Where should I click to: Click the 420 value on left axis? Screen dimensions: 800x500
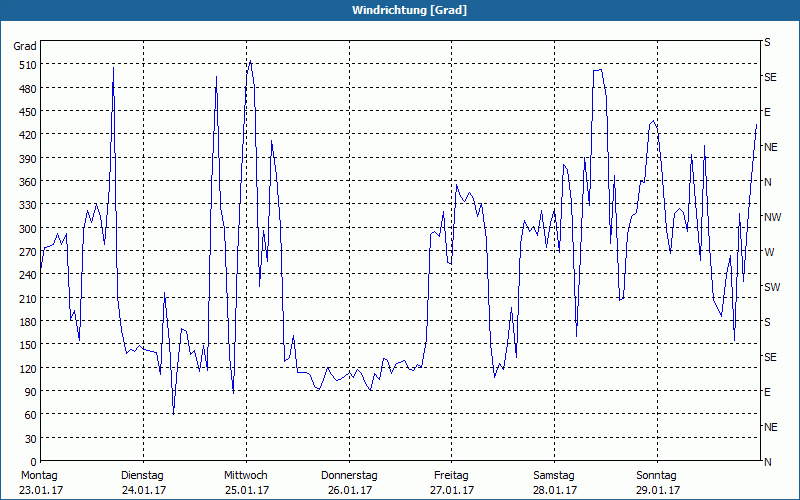(x=28, y=135)
